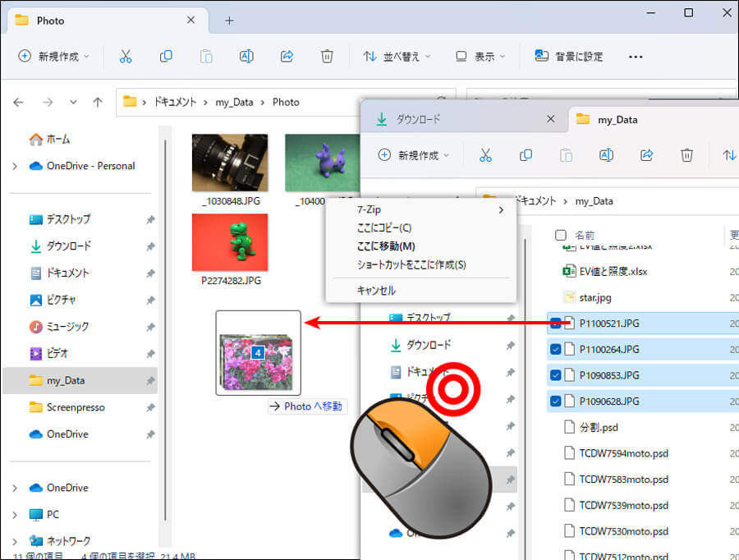This screenshot has height=560, width=739.
Task: Switch to the ダウンロード tab
Action: click(x=418, y=119)
